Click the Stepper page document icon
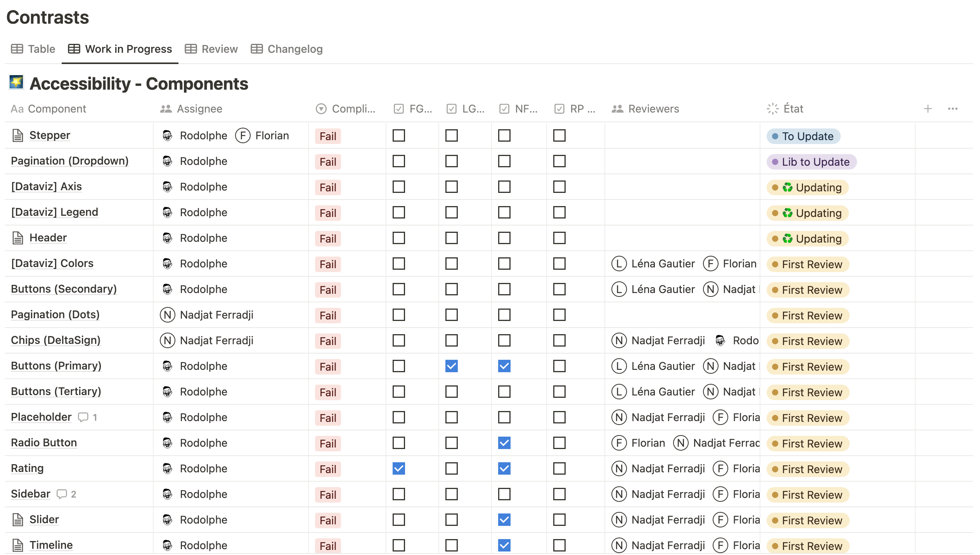The width and height of the screenshot is (980, 555). pos(18,135)
